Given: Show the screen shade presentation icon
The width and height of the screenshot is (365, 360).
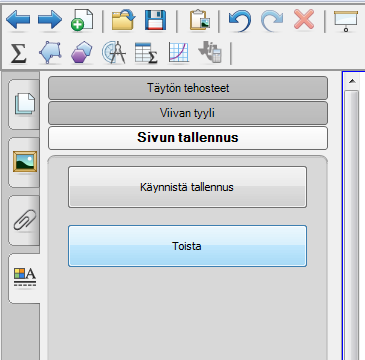Looking at the screenshot, I should (346, 21).
